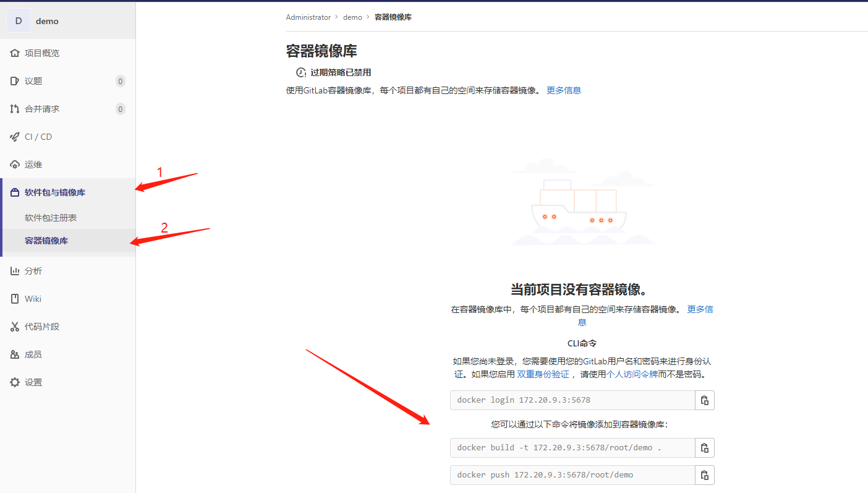Click the package icon beside 软件包与镜像库
Viewport: 868px width, 493px height.
point(15,192)
